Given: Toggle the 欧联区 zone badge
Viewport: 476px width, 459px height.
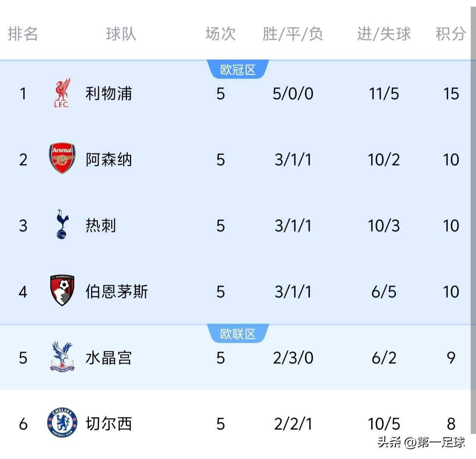Looking at the screenshot, I should pyautogui.click(x=238, y=333).
